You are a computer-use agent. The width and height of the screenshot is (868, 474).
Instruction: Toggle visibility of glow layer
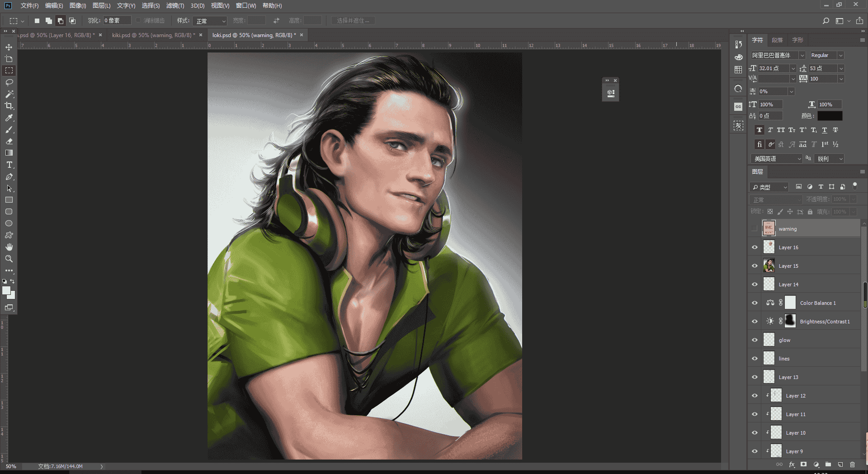coord(755,340)
